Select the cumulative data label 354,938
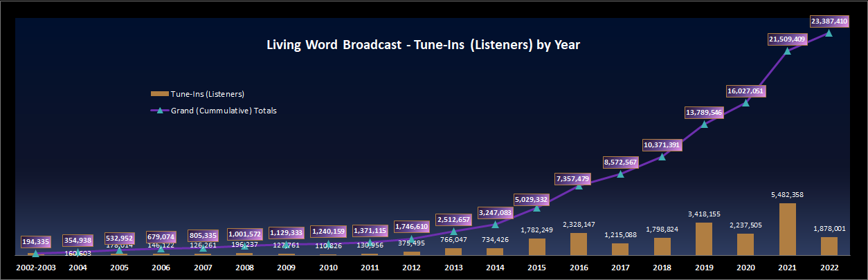The height and width of the screenshot is (280, 868). click(78, 241)
